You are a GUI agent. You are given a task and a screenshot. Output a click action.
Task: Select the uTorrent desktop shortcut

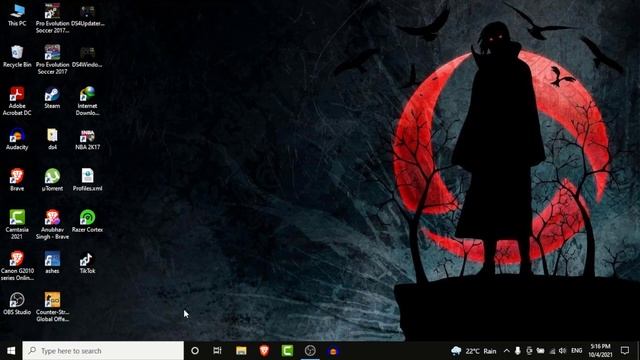point(52,180)
